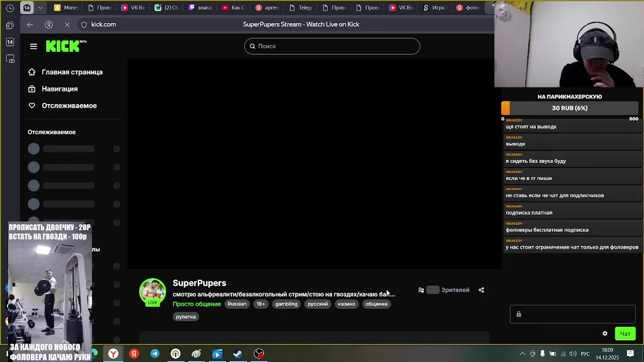This screenshot has height=362, width=644.
Task: Click the 30 RUB (6%) donation progress bar
Action: tap(570, 108)
